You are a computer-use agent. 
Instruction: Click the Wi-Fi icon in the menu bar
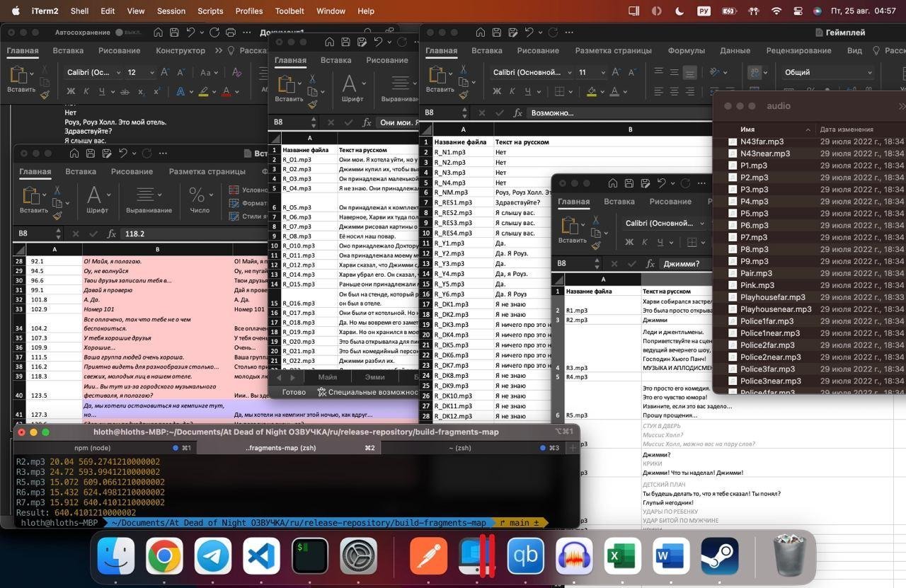[776, 11]
